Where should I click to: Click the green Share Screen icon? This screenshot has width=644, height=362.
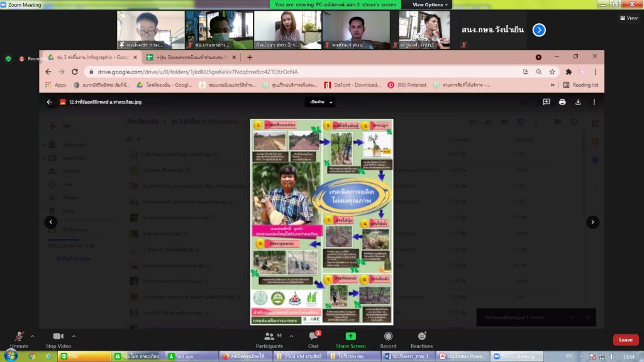(350, 336)
